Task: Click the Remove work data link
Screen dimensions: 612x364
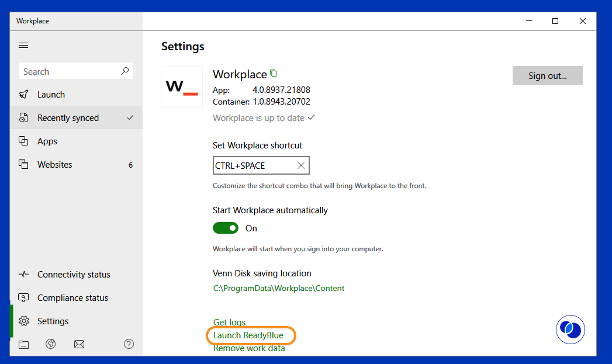Action: 249,348
